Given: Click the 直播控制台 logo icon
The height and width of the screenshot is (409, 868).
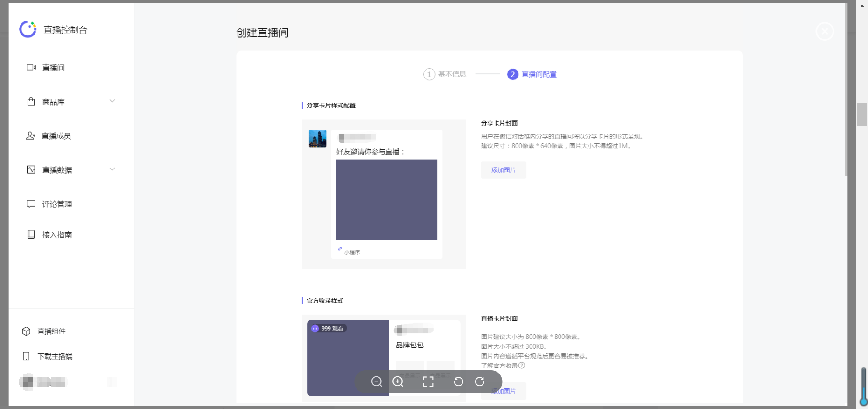Looking at the screenshot, I should point(28,29).
